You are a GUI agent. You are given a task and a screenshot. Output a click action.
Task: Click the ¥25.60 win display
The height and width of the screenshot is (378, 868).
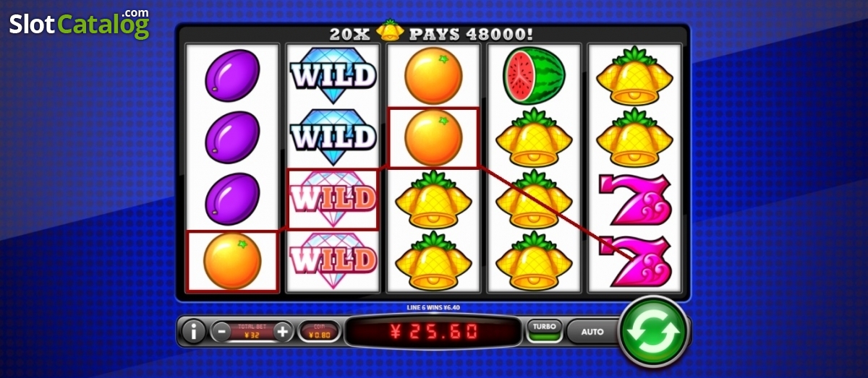click(433, 332)
